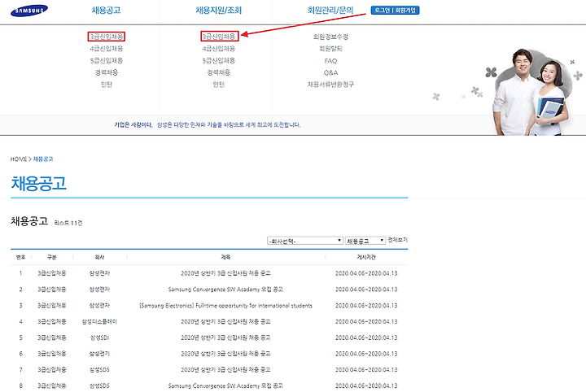Select 3급신입채용 under 채용지원/조회 menu
Image resolution: width=586 pixels, height=392 pixels.
tap(219, 37)
